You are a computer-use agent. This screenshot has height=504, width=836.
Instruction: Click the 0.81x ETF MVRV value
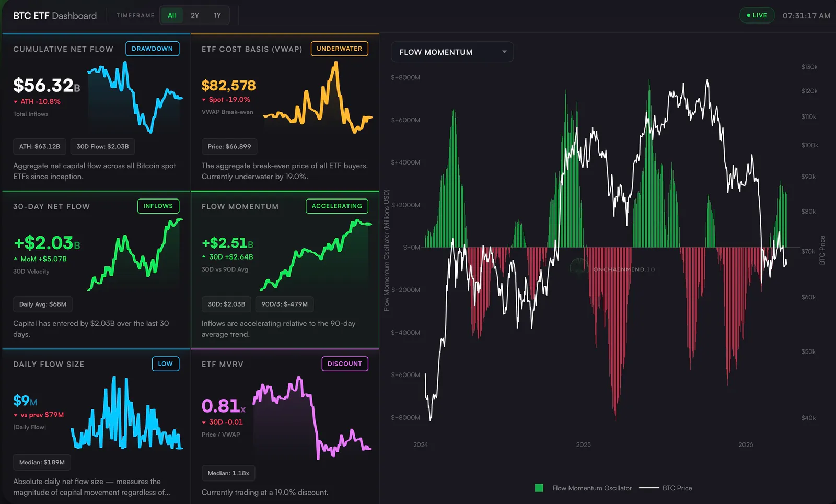point(224,406)
